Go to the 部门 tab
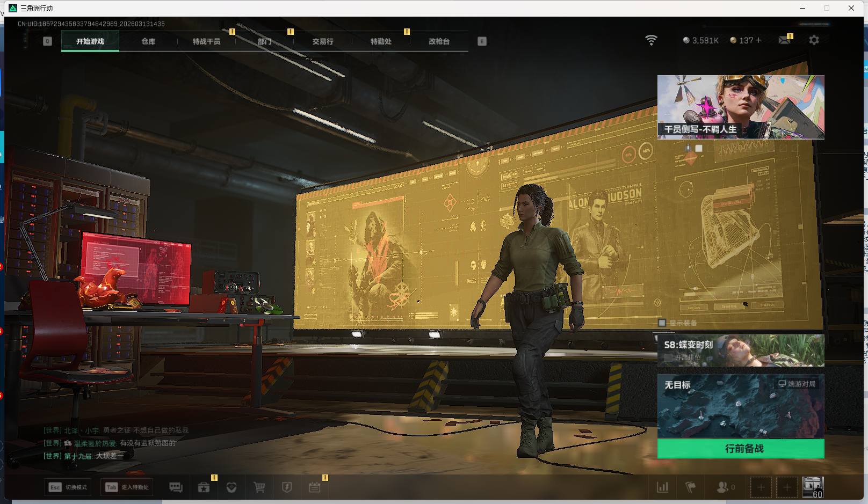Screen dimensions: 868x504 pyautogui.click(x=264, y=41)
